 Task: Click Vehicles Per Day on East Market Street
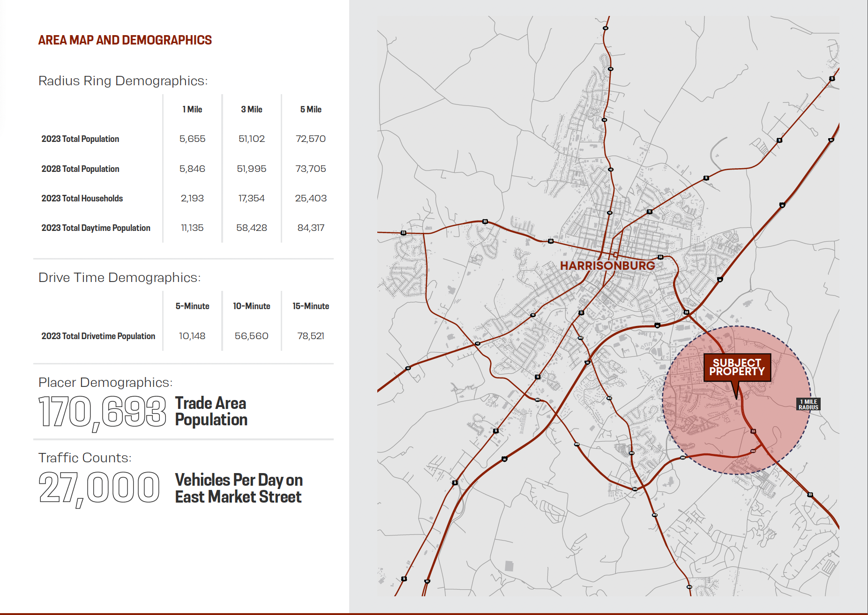[239, 489]
